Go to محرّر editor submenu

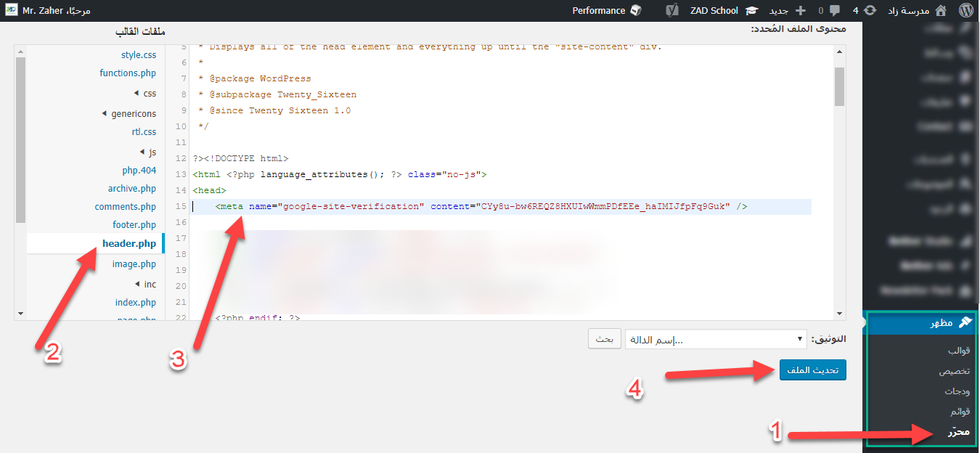959,433
